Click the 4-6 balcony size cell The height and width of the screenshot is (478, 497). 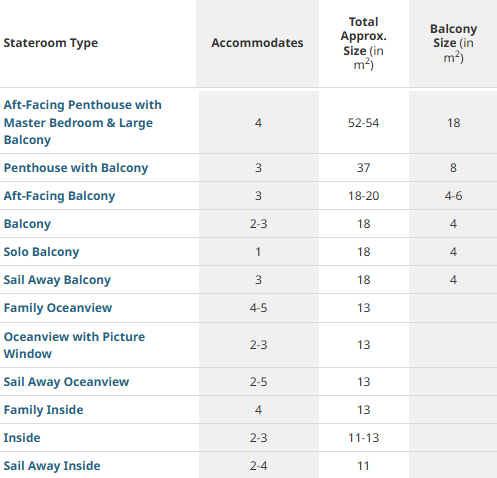click(453, 196)
